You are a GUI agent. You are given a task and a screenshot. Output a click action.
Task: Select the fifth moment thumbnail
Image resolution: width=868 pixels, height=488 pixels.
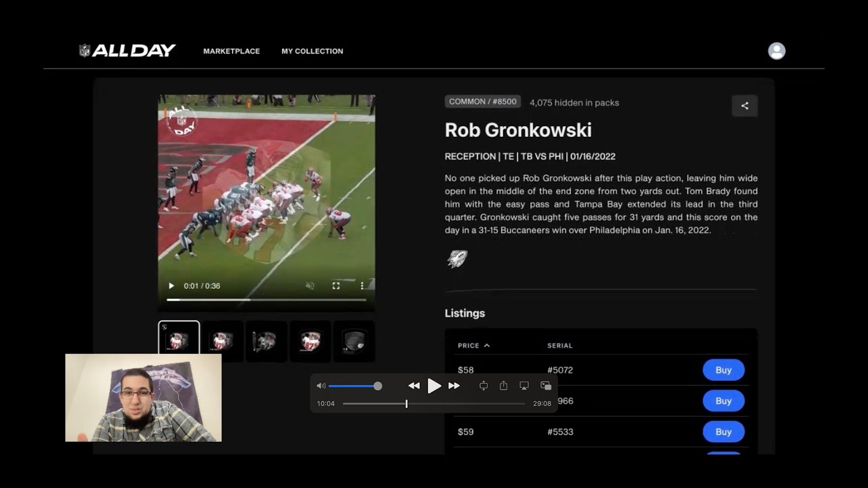coord(354,340)
